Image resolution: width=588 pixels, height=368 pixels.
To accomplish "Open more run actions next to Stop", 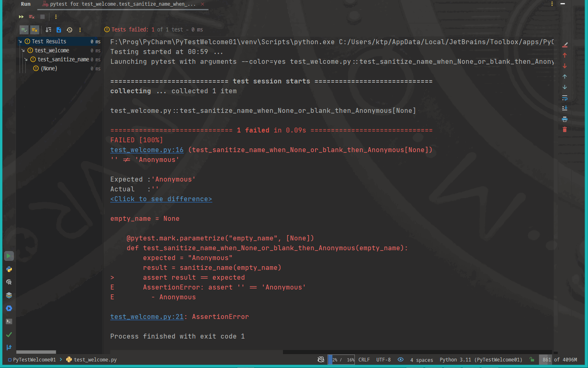I will click(x=56, y=17).
